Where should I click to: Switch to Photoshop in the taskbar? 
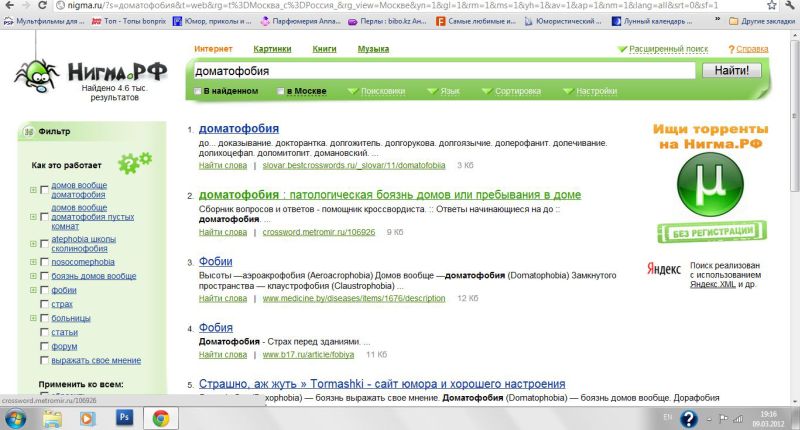point(124,417)
